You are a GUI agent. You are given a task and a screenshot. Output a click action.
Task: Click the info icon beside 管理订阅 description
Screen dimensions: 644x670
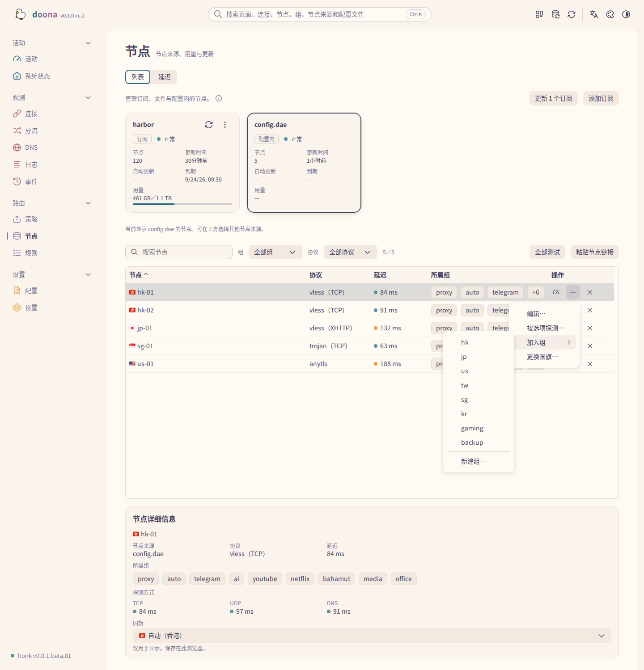point(219,98)
